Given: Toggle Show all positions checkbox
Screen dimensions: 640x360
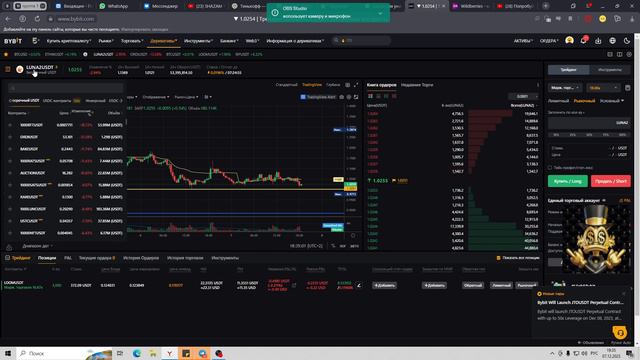Looking at the screenshot, I should click(498, 258).
